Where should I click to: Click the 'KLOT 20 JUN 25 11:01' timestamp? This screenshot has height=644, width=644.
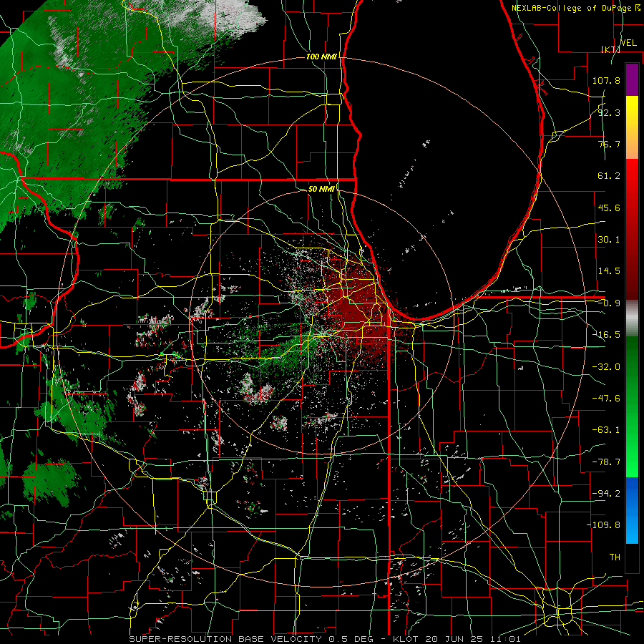click(x=457, y=639)
